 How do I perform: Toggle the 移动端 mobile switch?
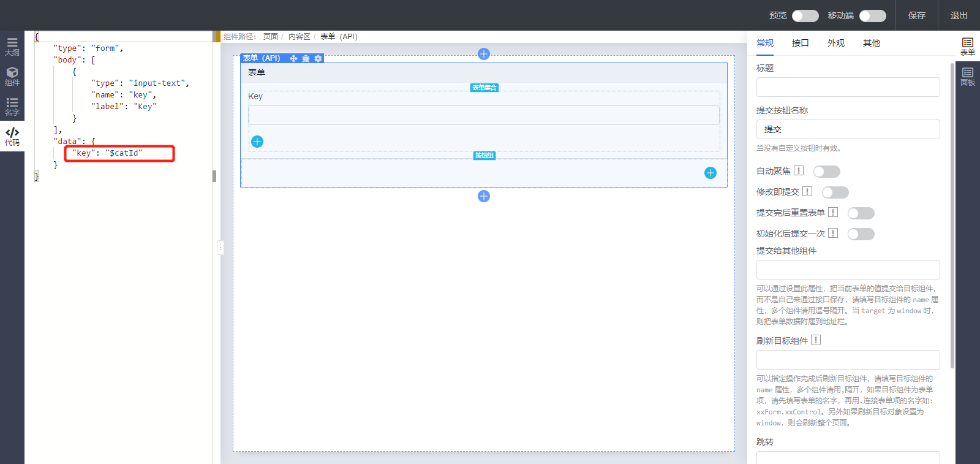(872, 15)
